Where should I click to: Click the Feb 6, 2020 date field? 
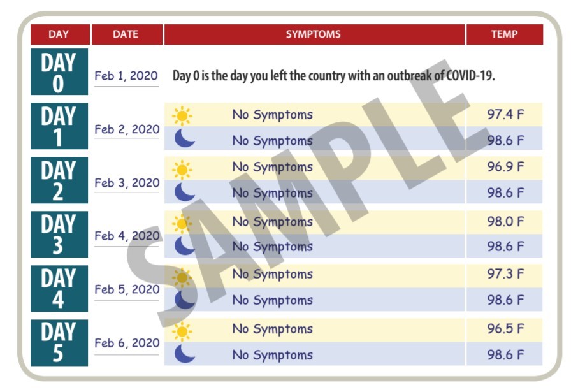[x=127, y=344]
